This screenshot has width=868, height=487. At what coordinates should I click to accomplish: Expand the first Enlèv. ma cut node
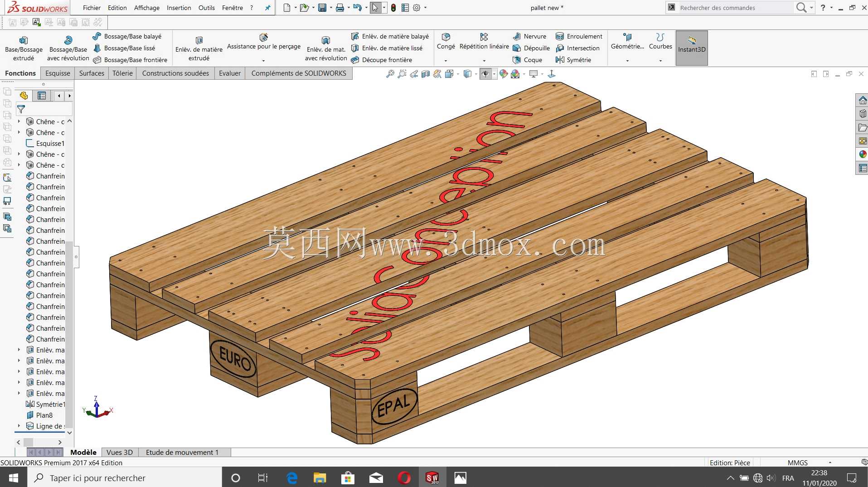click(19, 350)
